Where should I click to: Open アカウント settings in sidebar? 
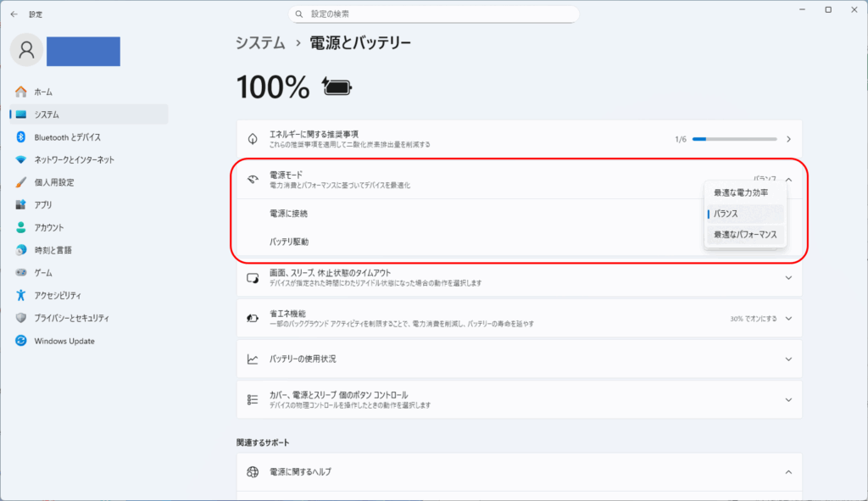pyautogui.click(x=48, y=228)
